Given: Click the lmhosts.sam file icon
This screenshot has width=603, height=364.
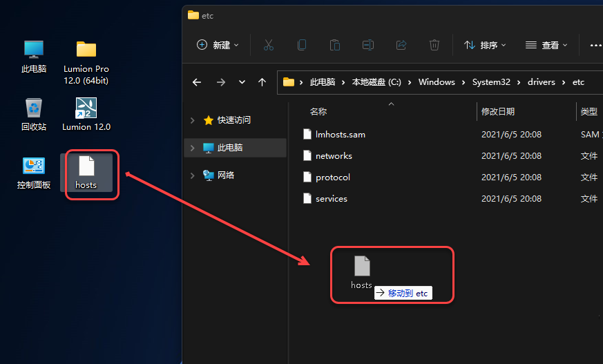Looking at the screenshot, I should coord(307,134).
